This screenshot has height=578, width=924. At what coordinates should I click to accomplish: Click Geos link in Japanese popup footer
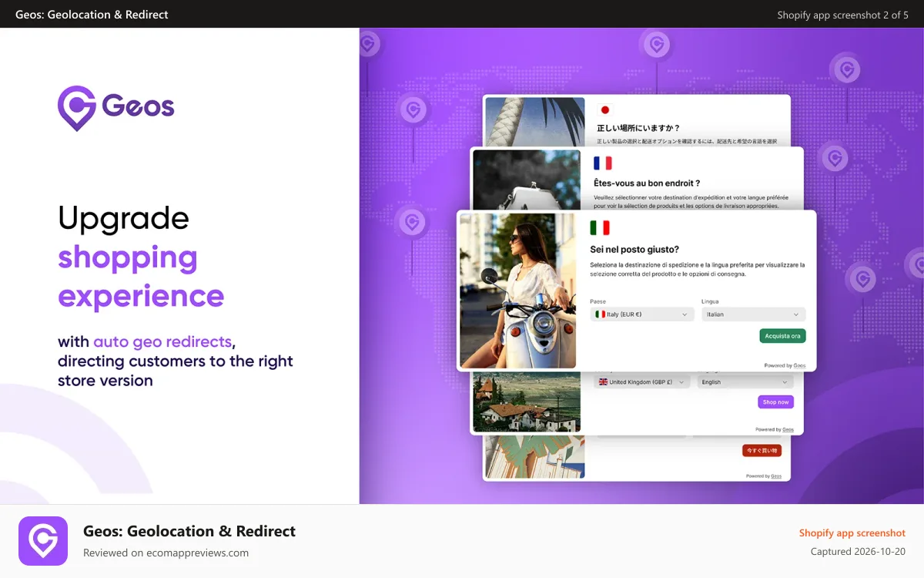(776, 476)
